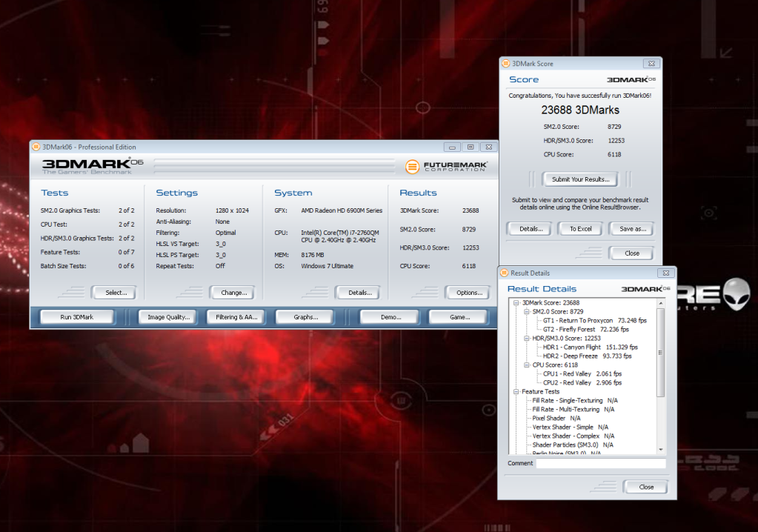Click Submit Your Results button
The width and height of the screenshot is (758, 532).
point(581,179)
